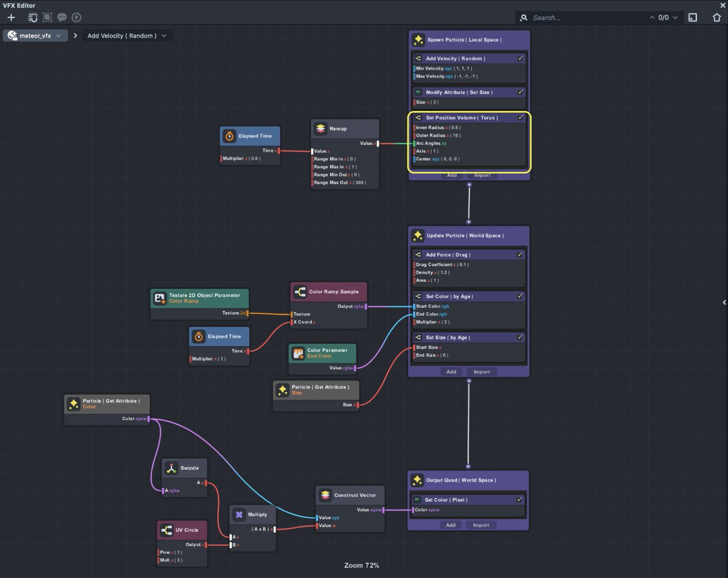
Task: Click the plus add-node icon in toolbar
Action: coord(11,18)
